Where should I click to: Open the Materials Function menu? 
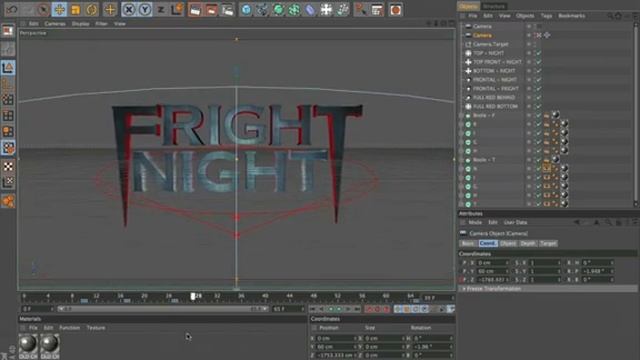pyautogui.click(x=69, y=328)
